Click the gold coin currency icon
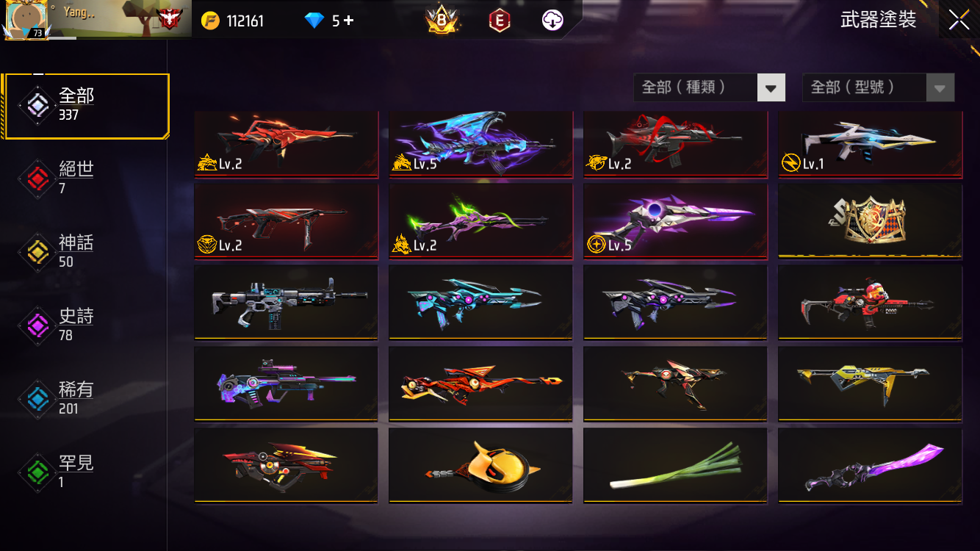The width and height of the screenshot is (980, 551). [x=210, y=21]
